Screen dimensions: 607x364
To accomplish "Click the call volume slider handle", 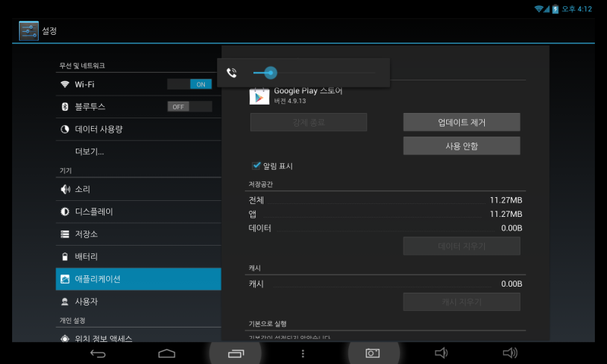I will tap(270, 73).
